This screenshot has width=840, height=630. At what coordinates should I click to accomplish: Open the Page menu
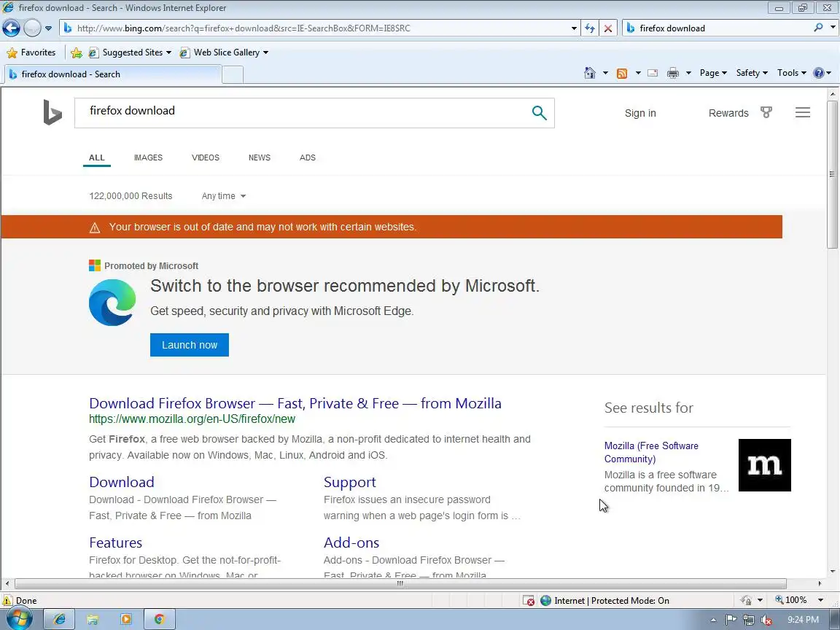[713, 73]
